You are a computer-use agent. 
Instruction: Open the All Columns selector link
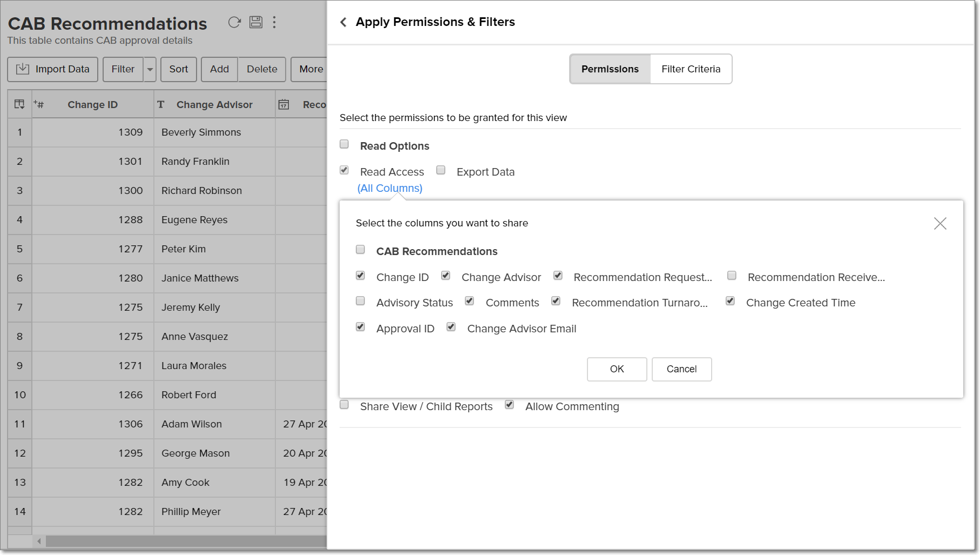[x=390, y=188]
